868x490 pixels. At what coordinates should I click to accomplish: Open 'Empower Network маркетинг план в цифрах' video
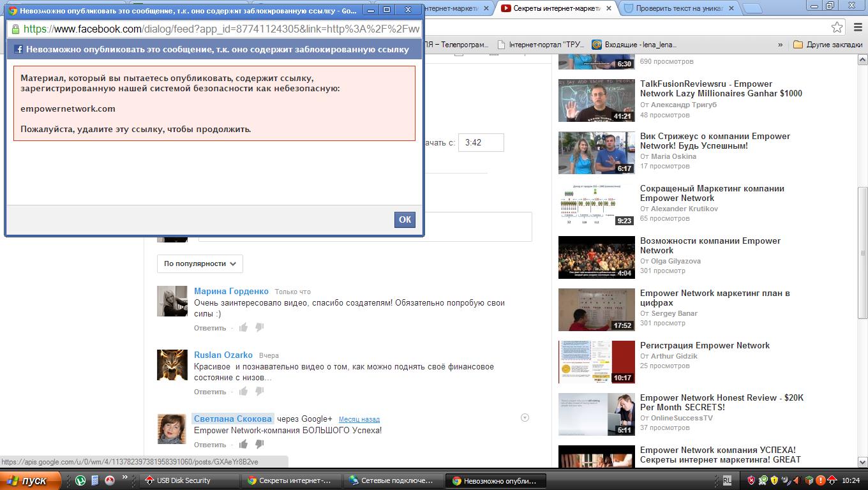[x=715, y=298]
